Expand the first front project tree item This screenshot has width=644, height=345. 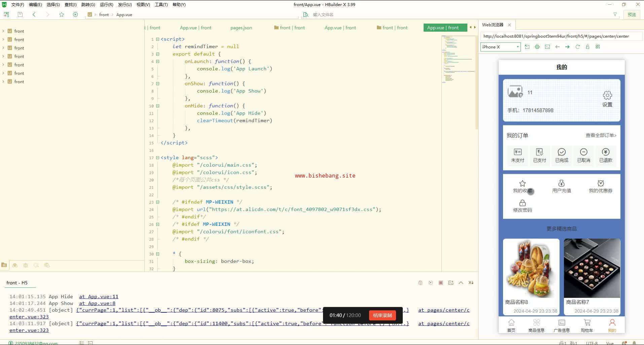point(3,31)
